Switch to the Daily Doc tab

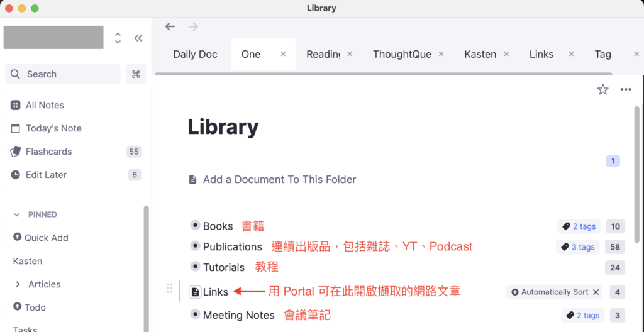[195, 54]
